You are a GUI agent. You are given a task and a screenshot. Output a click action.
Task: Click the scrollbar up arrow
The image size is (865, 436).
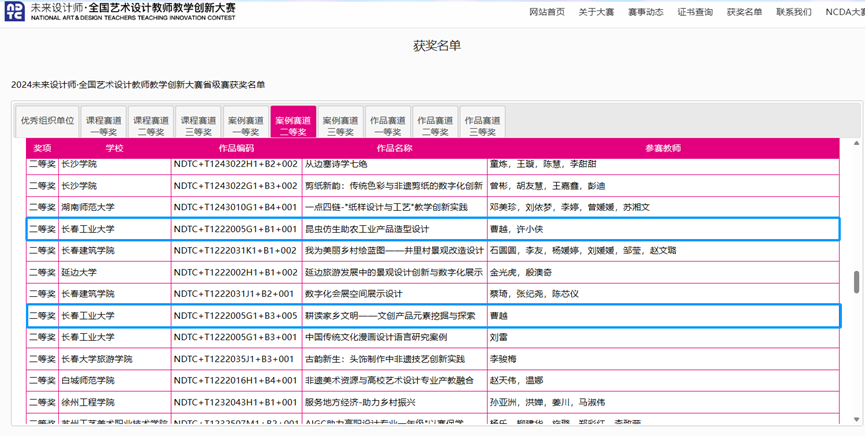click(x=856, y=144)
